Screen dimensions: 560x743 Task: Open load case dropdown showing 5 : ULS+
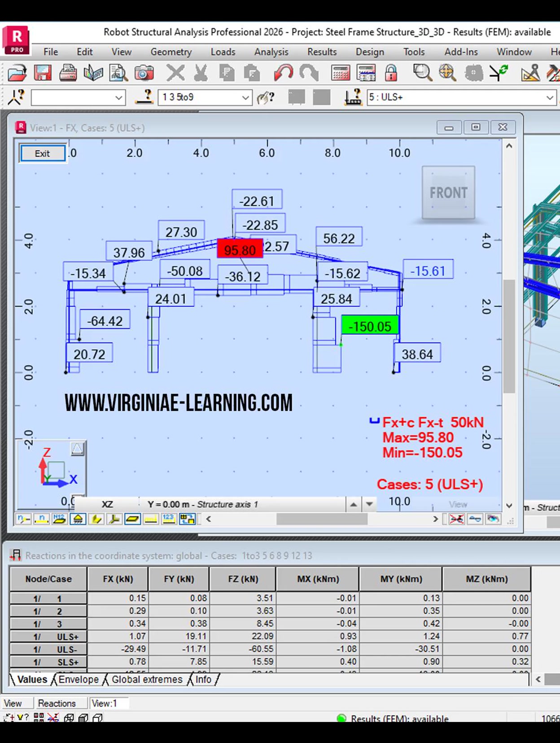point(550,97)
